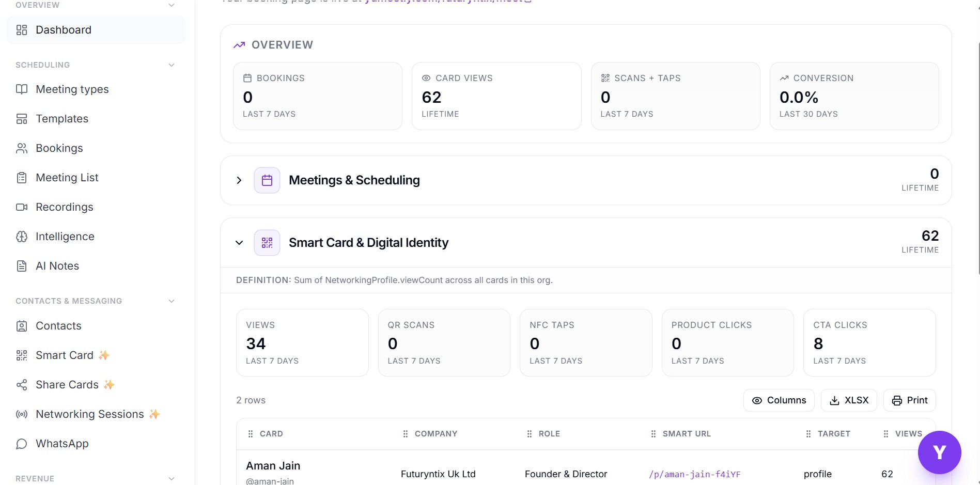Click the Templates layout icon
This screenshot has height=485, width=980.
pos(22,119)
